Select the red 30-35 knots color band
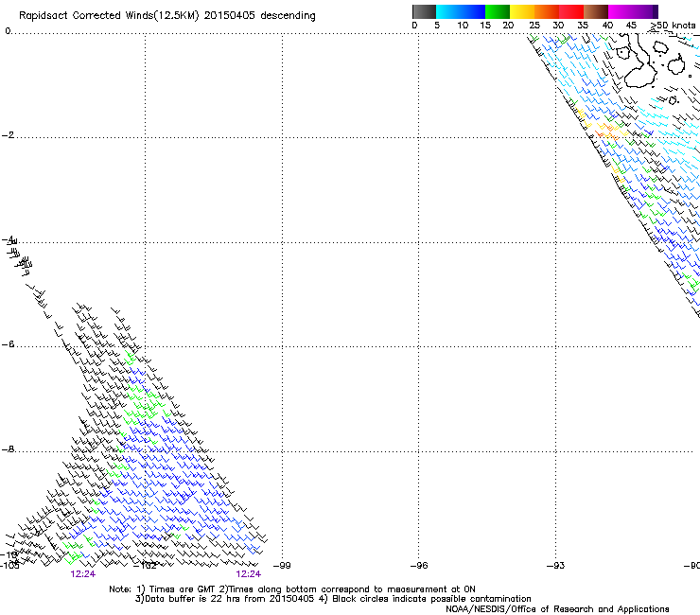 coord(571,11)
